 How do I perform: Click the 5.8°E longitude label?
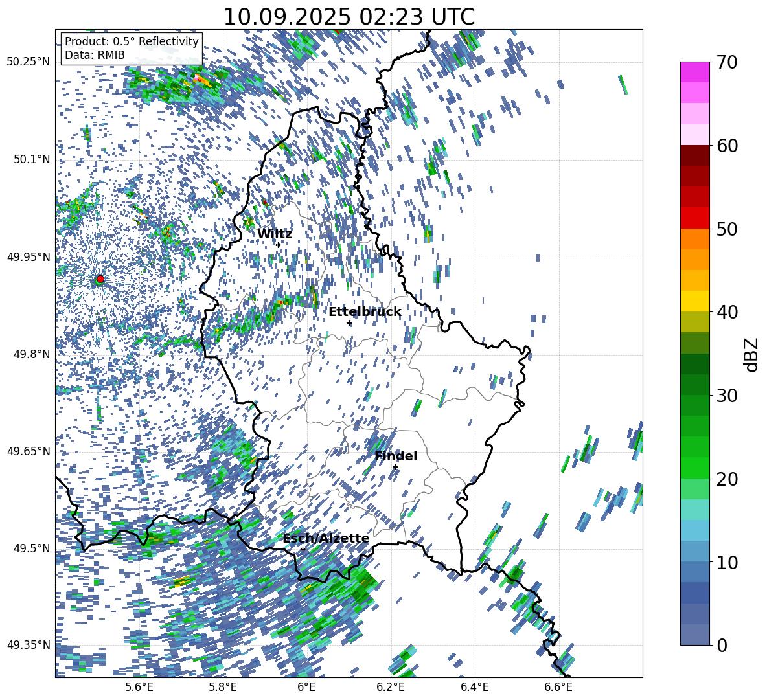223,688
